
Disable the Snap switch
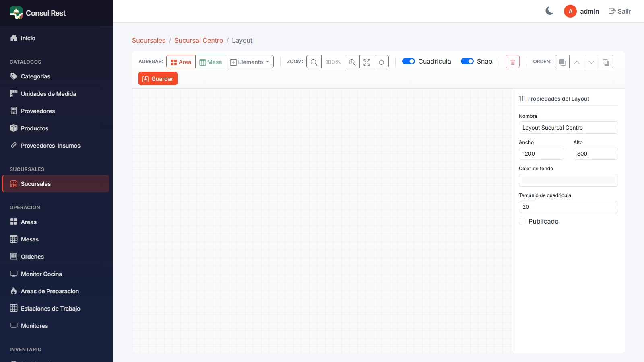(x=467, y=61)
